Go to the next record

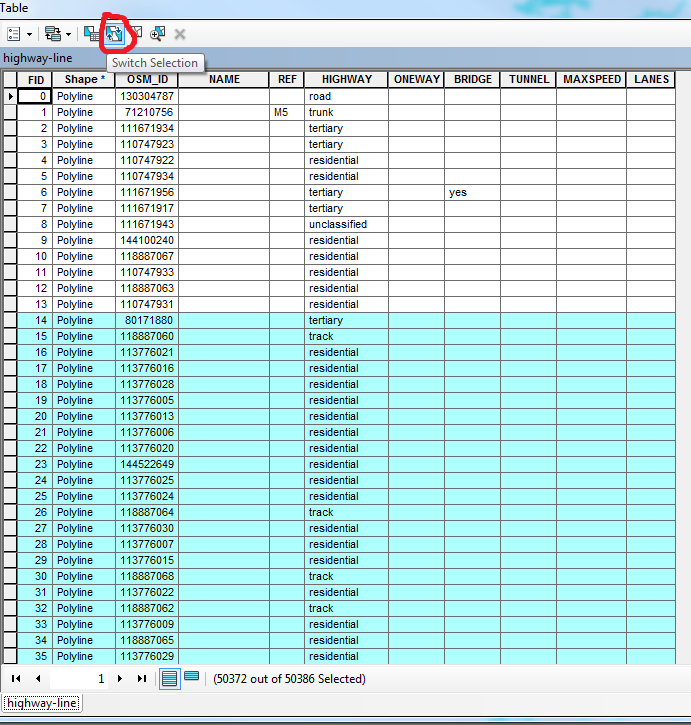[x=120, y=678]
